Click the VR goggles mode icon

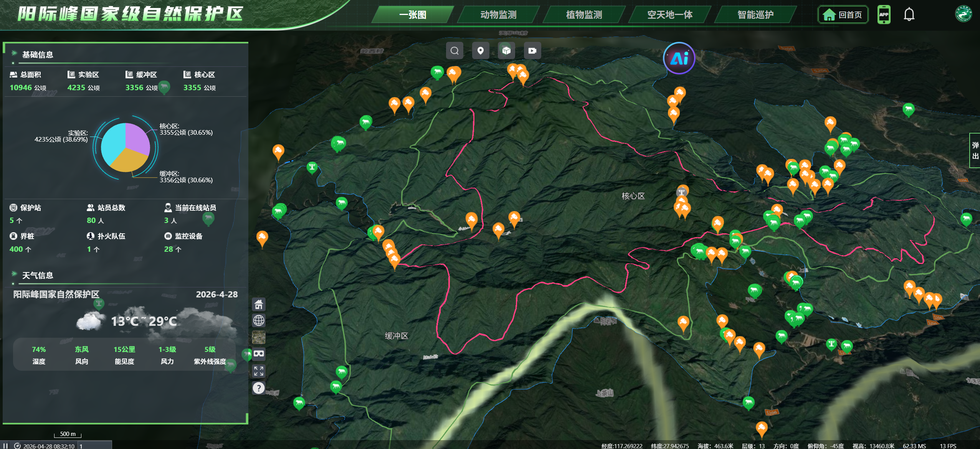tap(259, 354)
